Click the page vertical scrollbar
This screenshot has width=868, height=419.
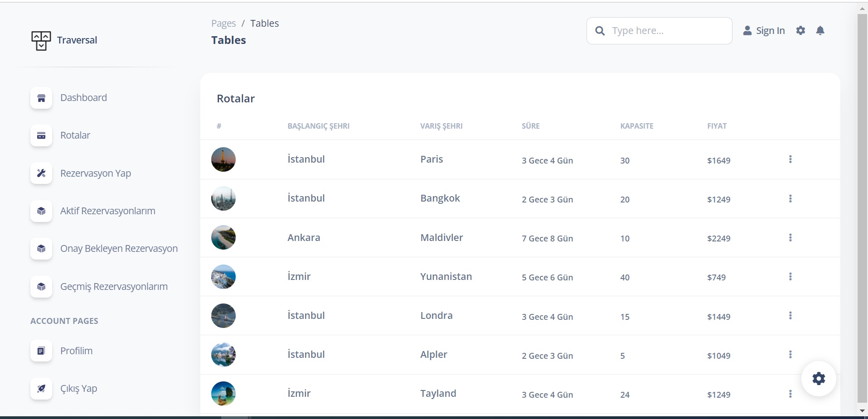pyautogui.click(x=862, y=208)
